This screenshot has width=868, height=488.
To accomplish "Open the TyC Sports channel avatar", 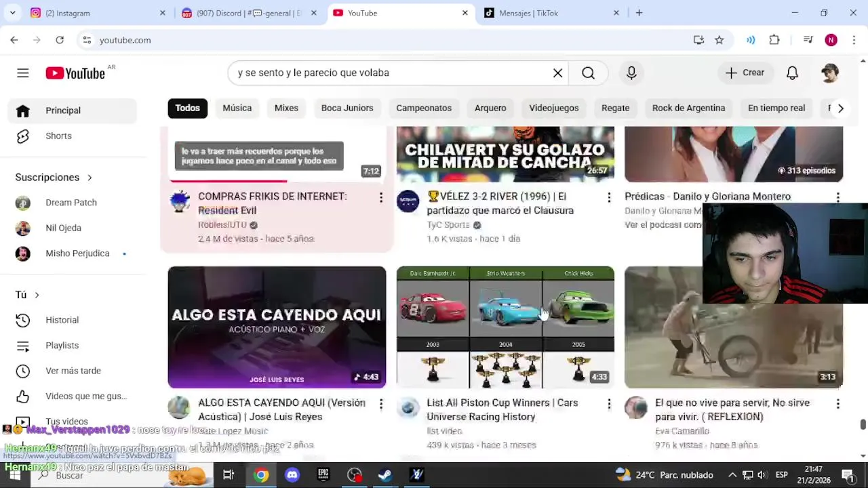I will tap(408, 201).
